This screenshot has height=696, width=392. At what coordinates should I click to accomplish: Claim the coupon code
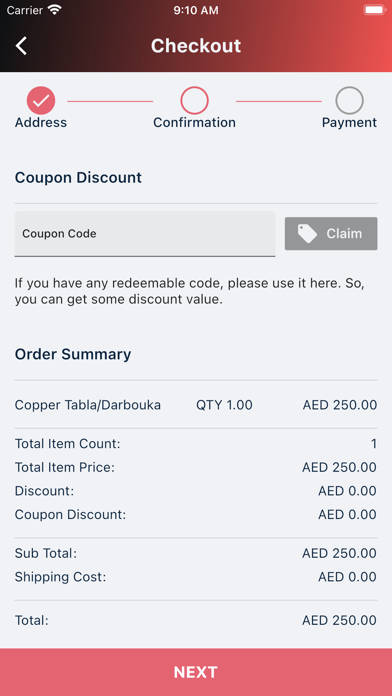[x=331, y=233]
